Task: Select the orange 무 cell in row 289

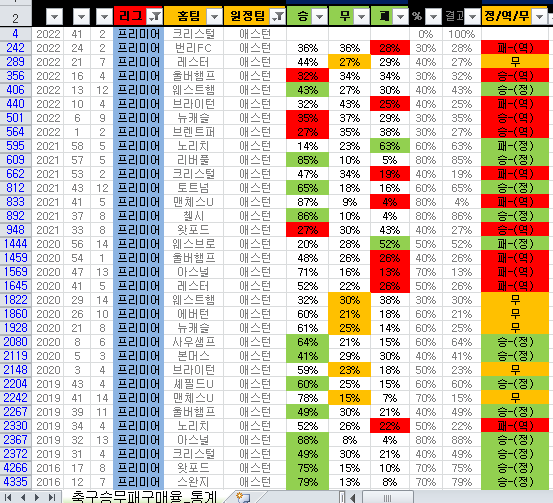Action: point(349,62)
